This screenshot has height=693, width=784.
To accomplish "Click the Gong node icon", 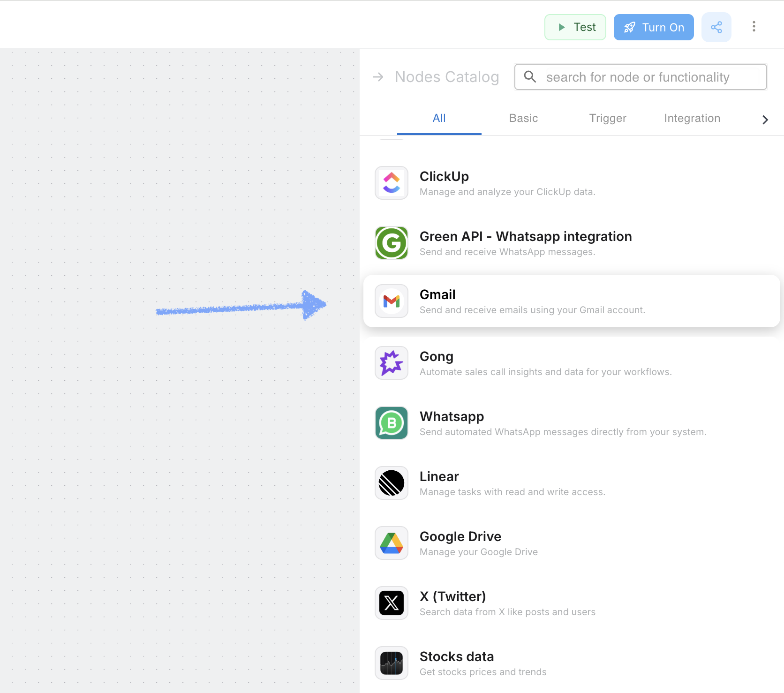I will [392, 363].
